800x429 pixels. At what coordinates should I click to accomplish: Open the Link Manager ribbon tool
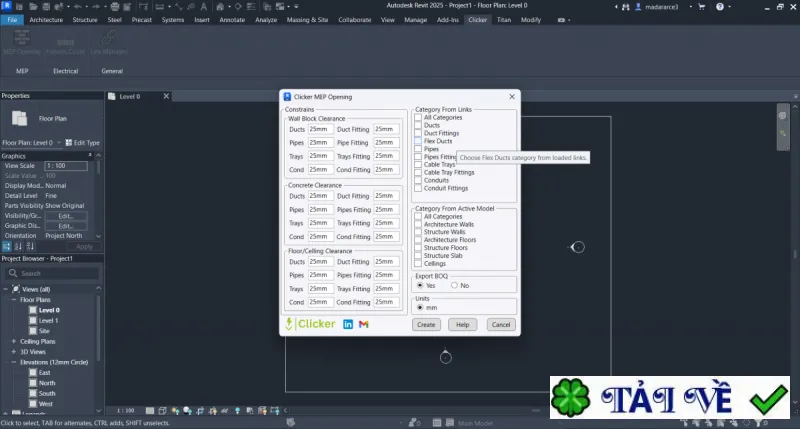pos(109,37)
